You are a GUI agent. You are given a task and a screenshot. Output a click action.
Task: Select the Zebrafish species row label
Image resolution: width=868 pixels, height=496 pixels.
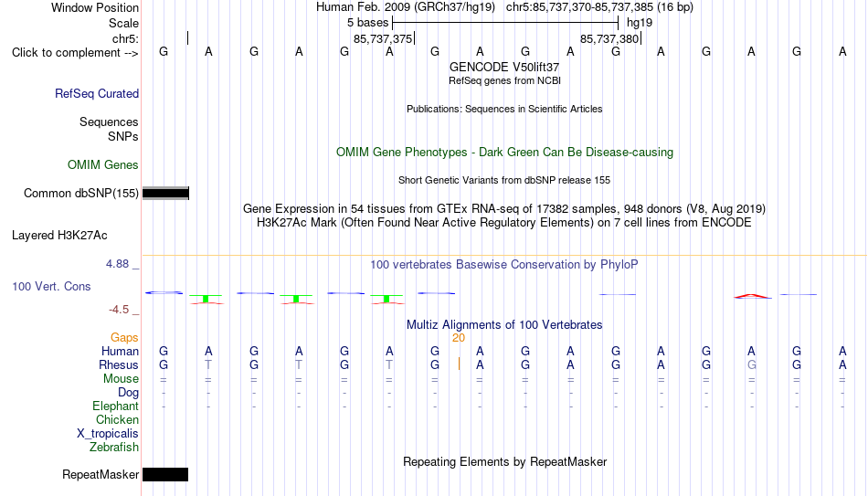click(x=114, y=448)
